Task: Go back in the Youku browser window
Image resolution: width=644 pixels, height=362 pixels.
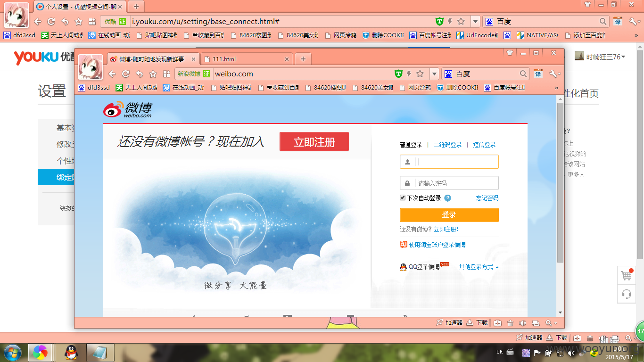Action: (38, 22)
